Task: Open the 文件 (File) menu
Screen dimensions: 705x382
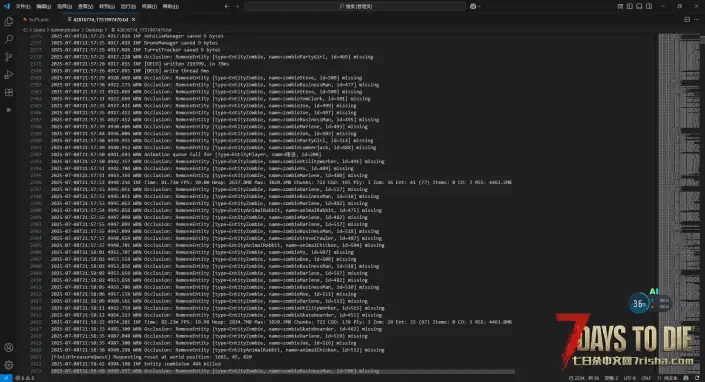Action: [x=23, y=6]
